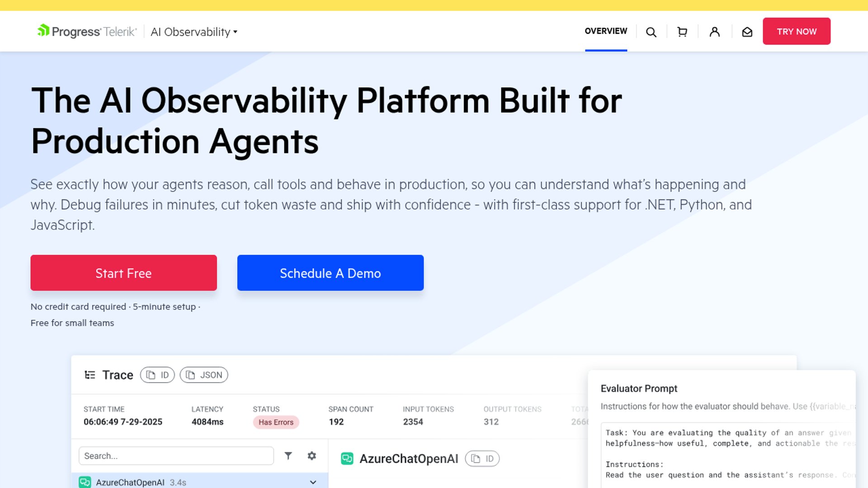The image size is (868, 488).
Task: Open the site search icon
Action: click(x=651, y=32)
